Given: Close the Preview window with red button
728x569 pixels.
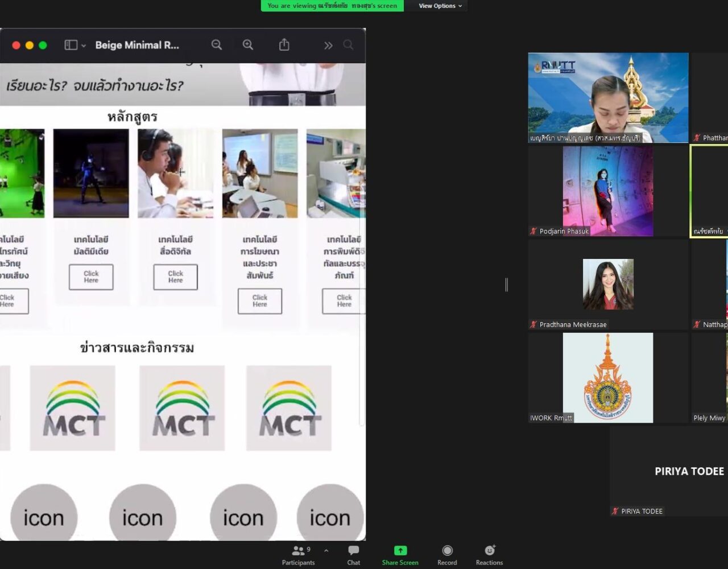Looking at the screenshot, I should coord(16,46).
